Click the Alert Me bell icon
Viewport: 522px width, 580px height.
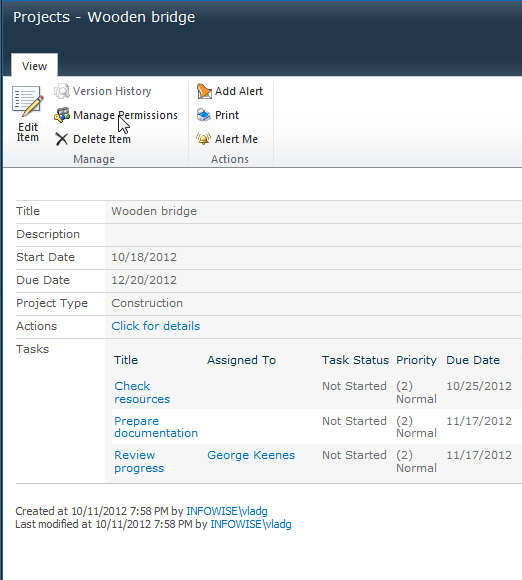(203, 139)
